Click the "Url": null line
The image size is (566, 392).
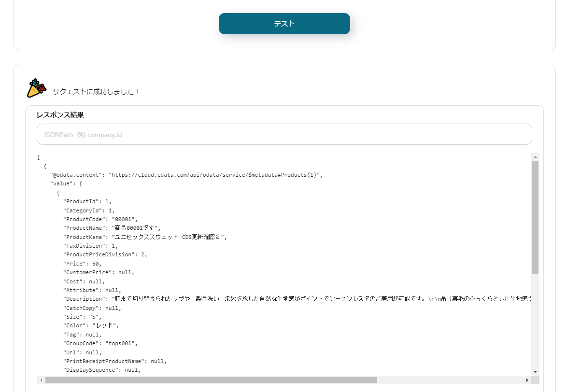click(82, 352)
